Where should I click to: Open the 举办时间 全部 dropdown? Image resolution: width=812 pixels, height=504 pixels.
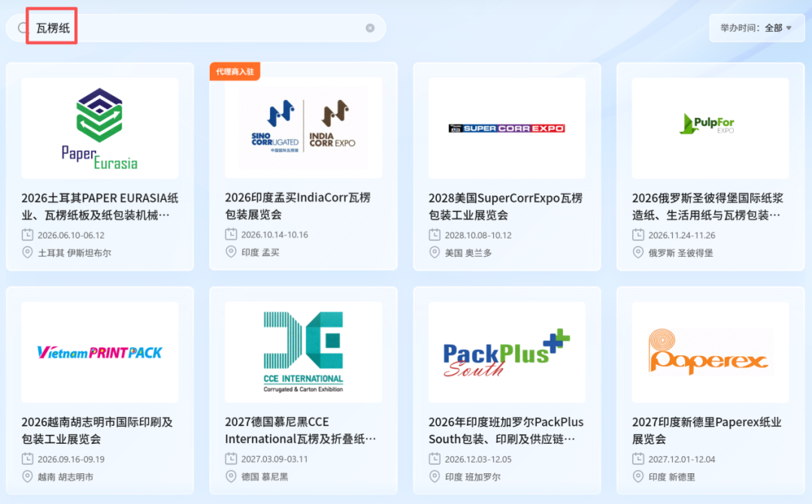coord(756,28)
